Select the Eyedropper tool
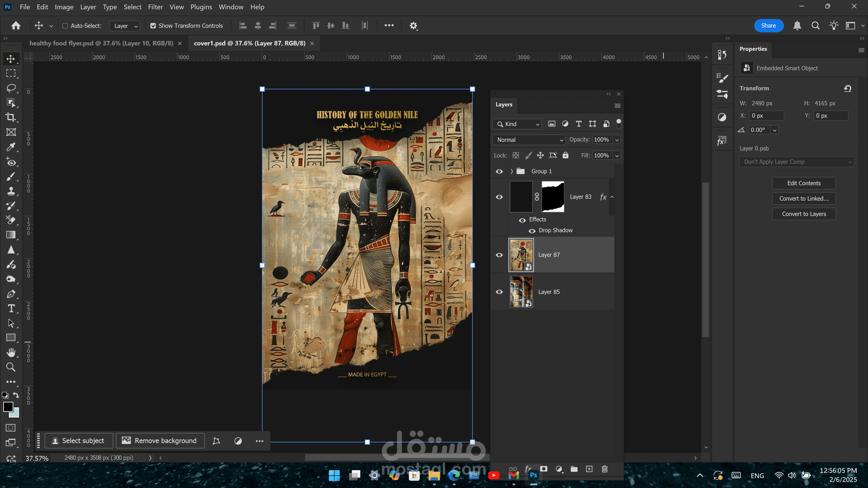The width and height of the screenshot is (868, 488). [11, 147]
